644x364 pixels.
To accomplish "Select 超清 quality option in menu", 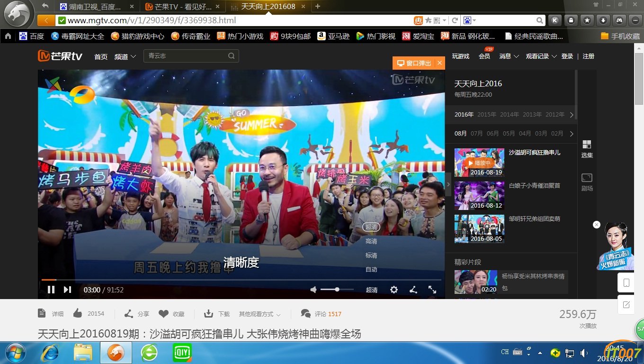I will (371, 227).
